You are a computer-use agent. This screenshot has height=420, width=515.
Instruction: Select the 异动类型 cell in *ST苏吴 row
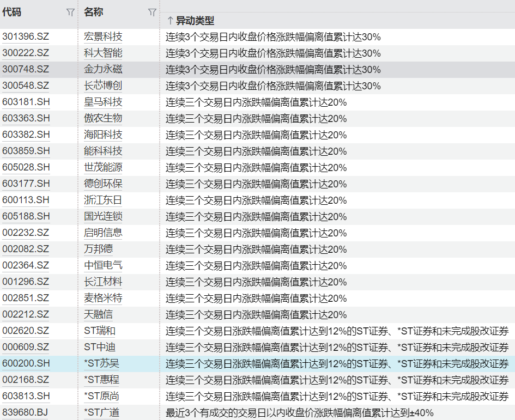[338, 364]
